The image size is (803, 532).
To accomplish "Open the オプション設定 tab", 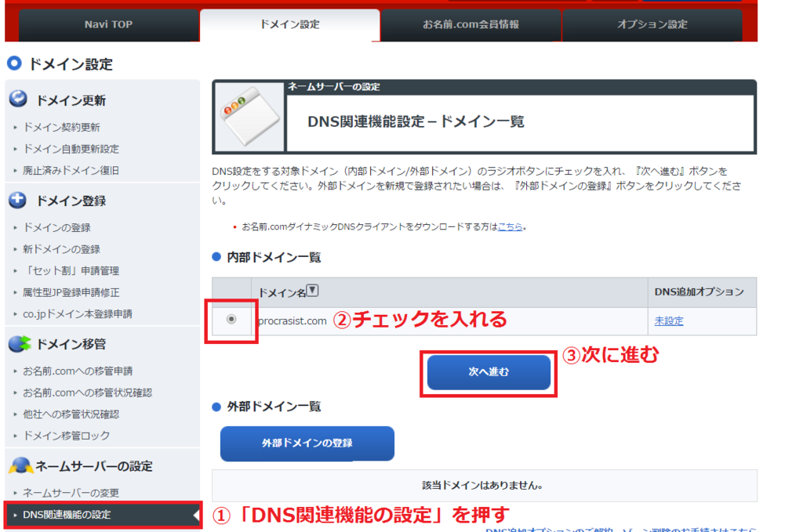I will (x=652, y=24).
